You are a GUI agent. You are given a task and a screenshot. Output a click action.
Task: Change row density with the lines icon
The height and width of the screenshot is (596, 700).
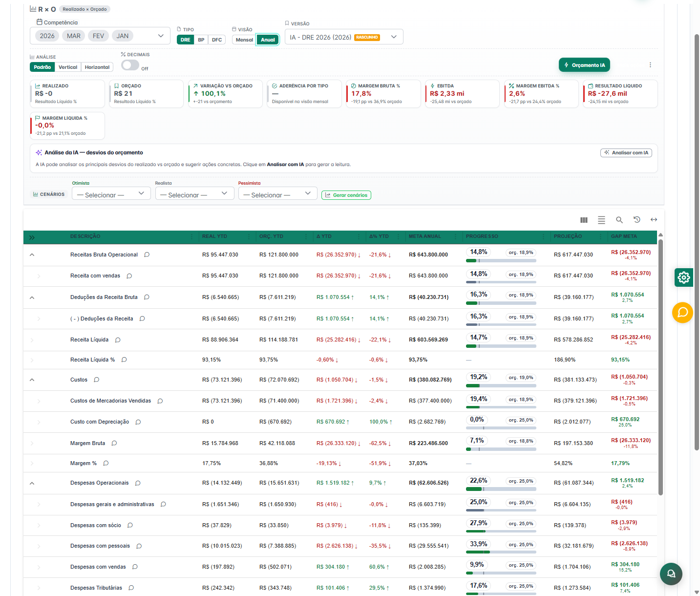[601, 220]
